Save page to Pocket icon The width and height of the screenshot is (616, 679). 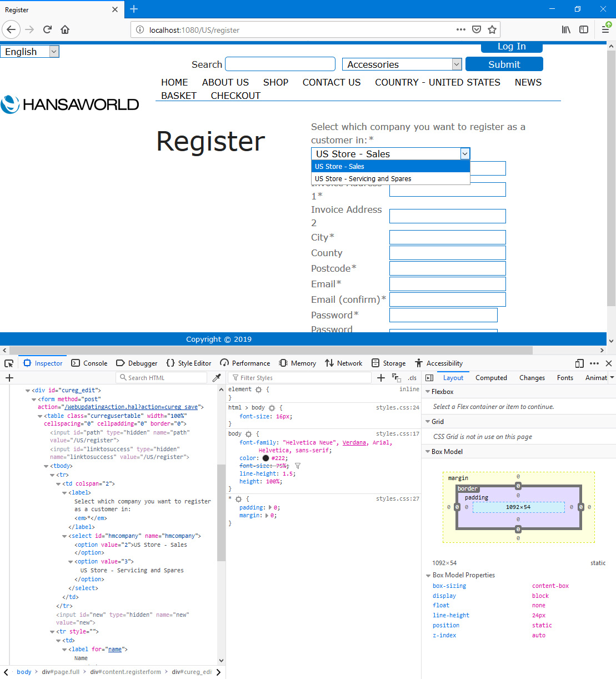point(477,29)
